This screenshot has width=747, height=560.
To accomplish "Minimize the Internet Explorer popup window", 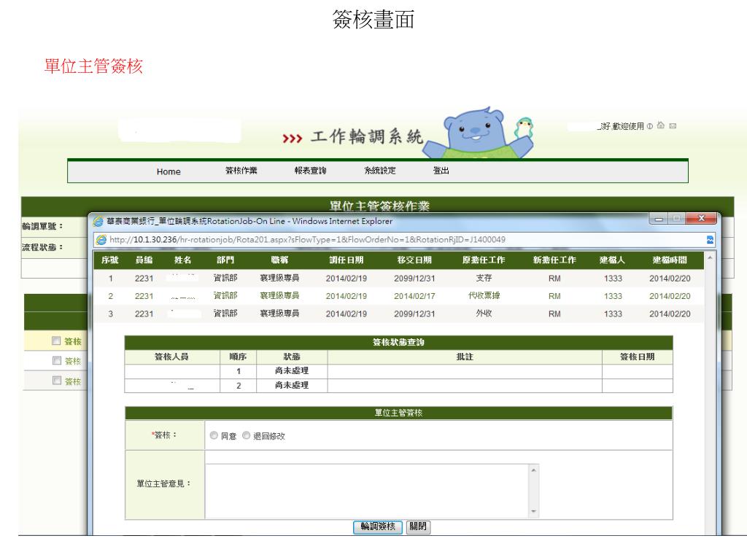I will (x=659, y=219).
